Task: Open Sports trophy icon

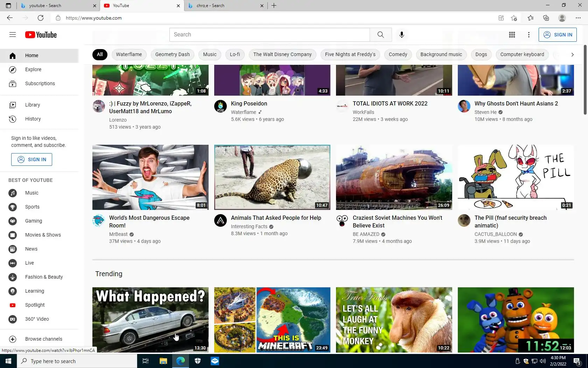Action: [13, 207]
